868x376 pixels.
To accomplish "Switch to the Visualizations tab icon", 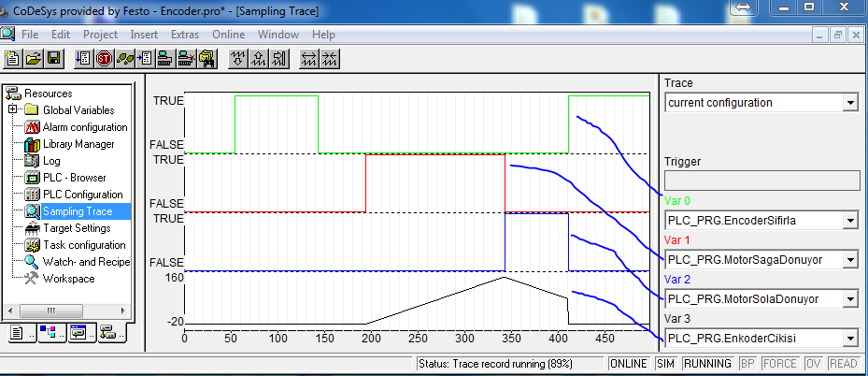I will (81, 332).
